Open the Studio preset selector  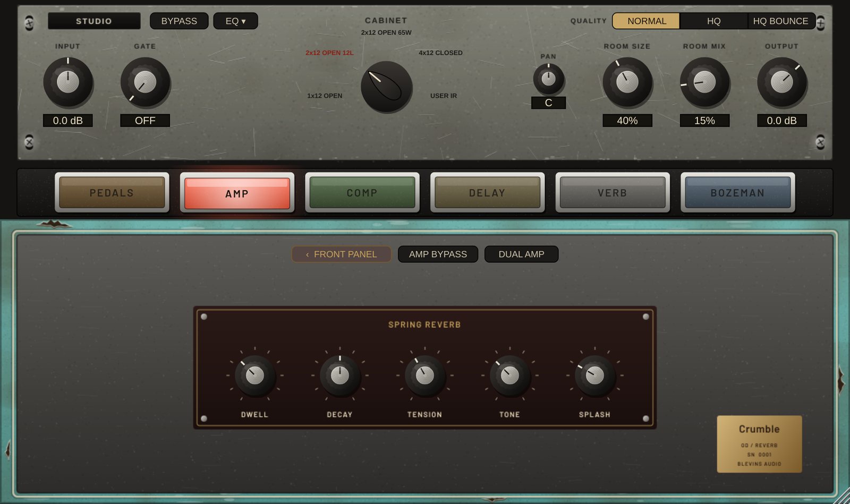coord(94,21)
